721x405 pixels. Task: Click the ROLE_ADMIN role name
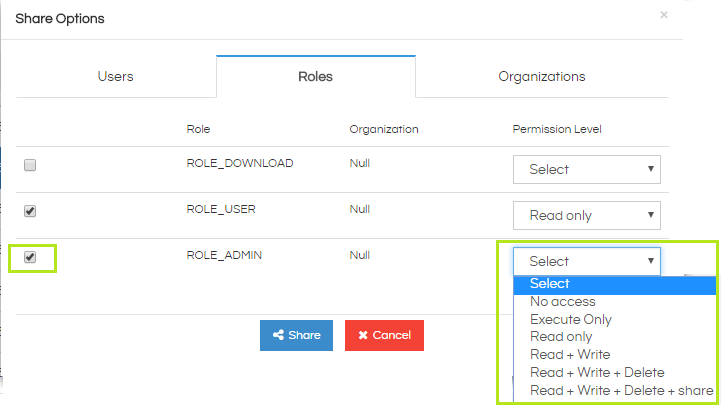(224, 255)
